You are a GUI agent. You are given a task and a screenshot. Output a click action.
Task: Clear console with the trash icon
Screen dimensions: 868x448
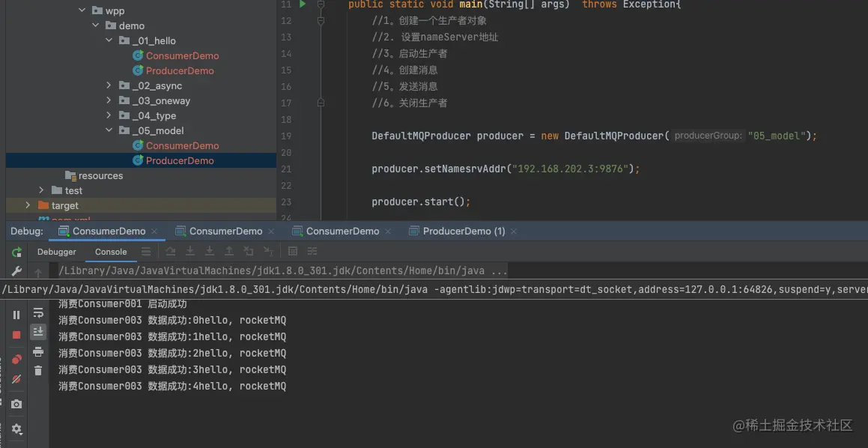pyautogui.click(x=38, y=371)
